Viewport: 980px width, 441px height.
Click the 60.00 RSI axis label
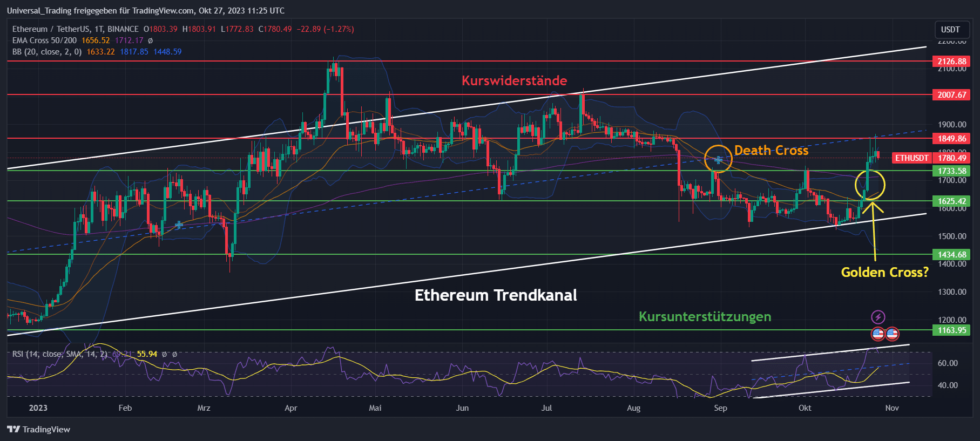948,363
